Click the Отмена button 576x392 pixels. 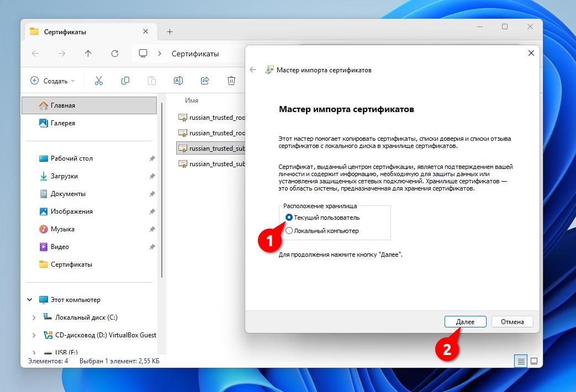[512, 322]
